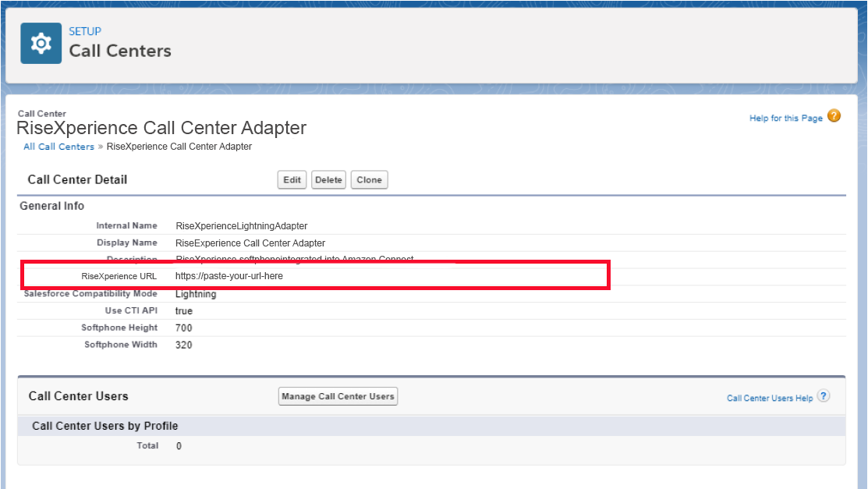Click the Call Center Users section heading

pyautogui.click(x=79, y=396)
